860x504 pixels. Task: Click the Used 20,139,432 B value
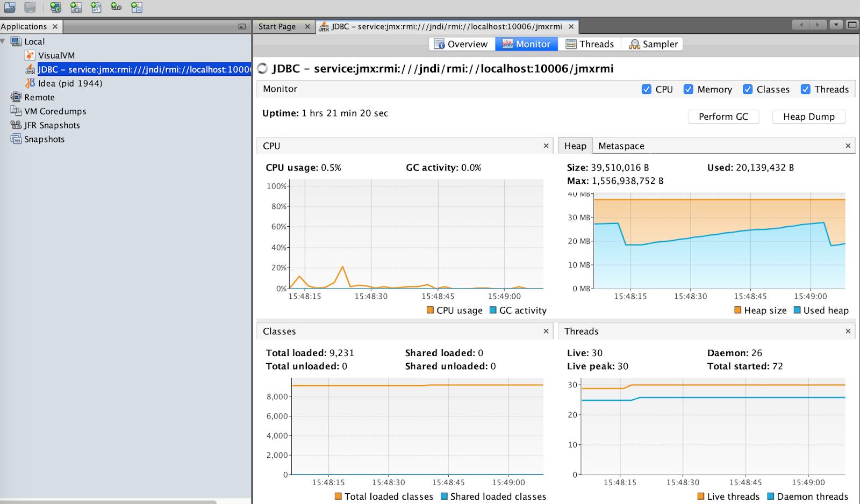coord(765,168)
